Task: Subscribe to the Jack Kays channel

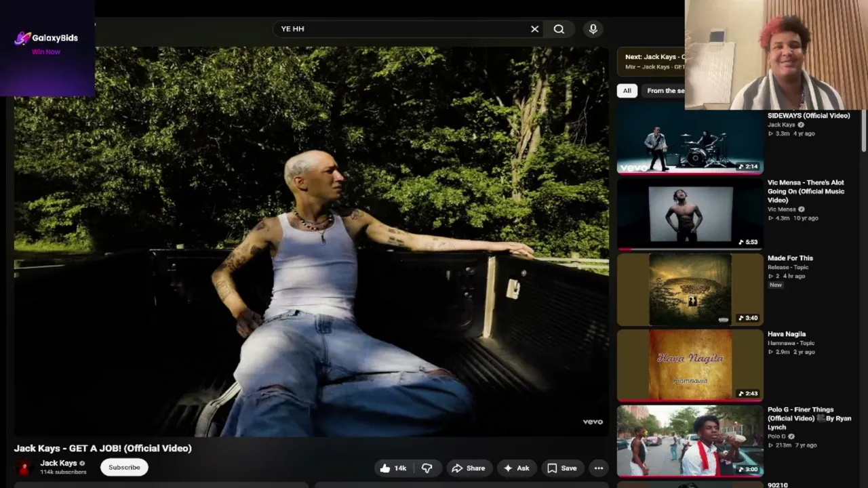Action: coord(124,468)
